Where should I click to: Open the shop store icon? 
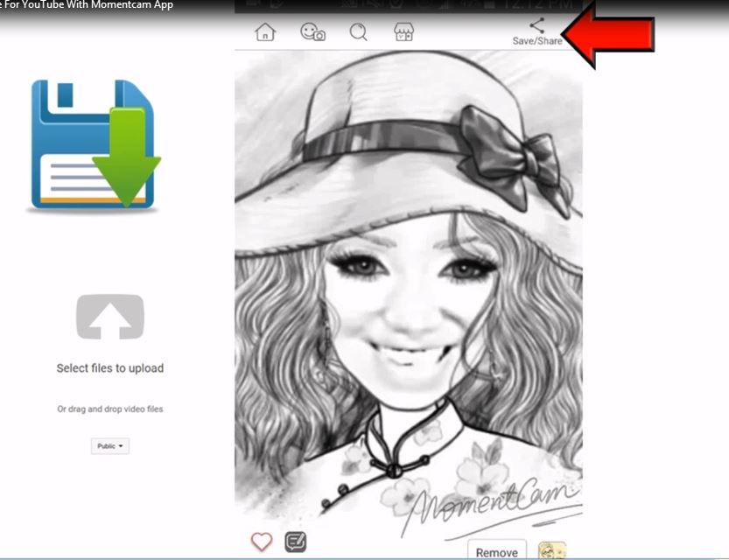403,31
